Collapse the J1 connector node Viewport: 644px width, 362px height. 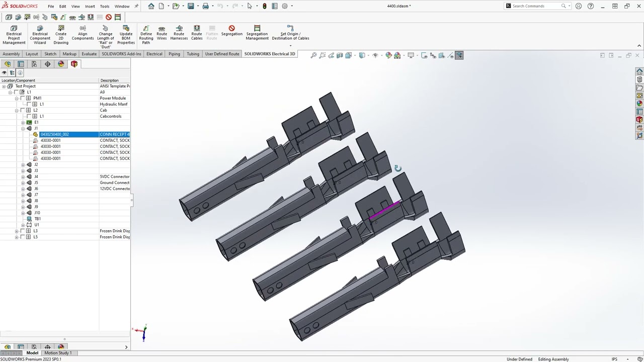pos(23,128)
